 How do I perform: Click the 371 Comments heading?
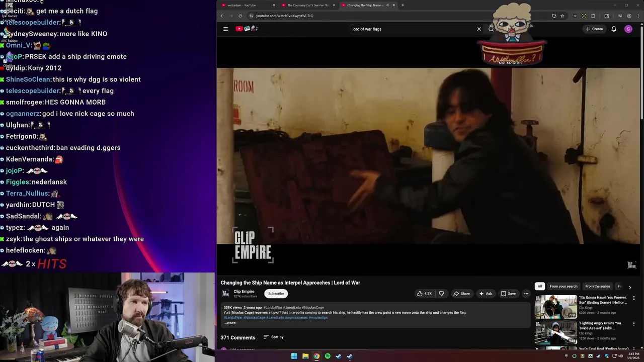click(237, 337)
